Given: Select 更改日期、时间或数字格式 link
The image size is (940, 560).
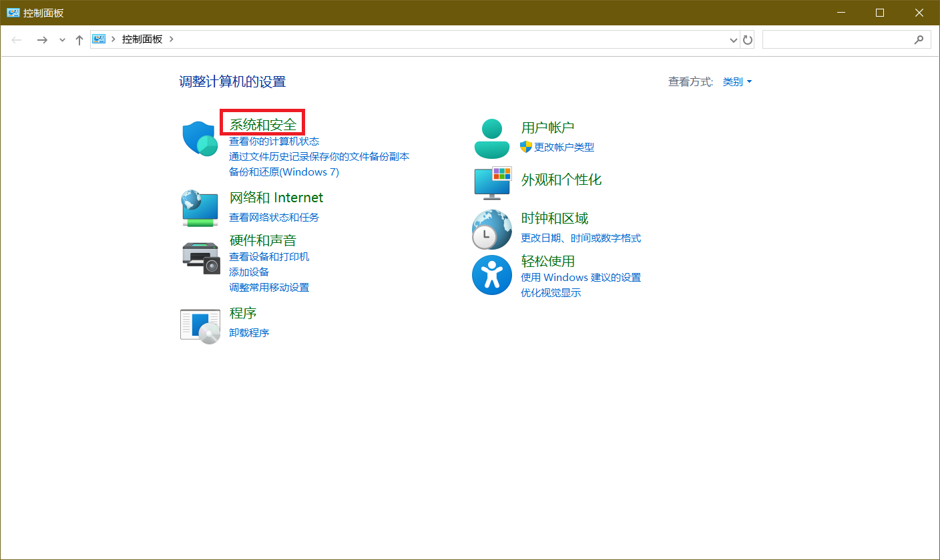Looking at the screenshot, I should coord(580,238).
